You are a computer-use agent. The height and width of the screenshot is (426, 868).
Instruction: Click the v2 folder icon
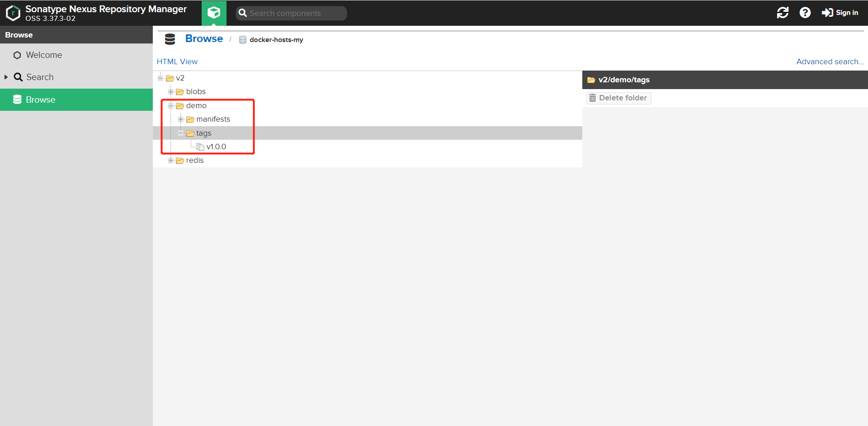click(170, 78)
